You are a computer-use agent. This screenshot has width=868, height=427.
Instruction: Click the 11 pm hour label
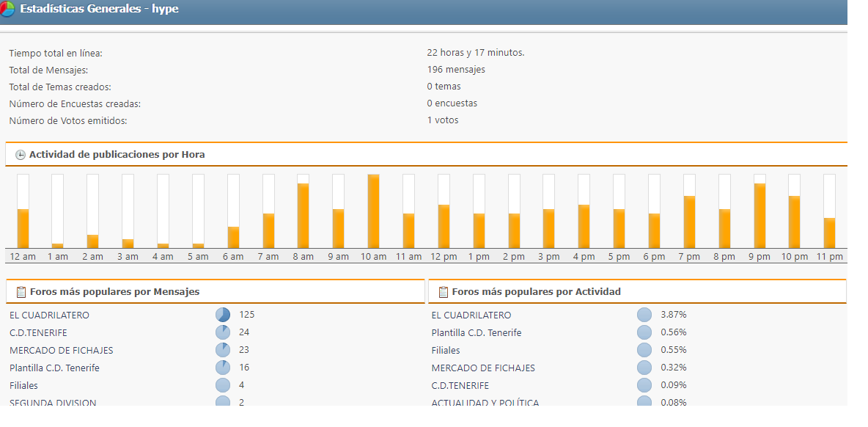(829, 257)
